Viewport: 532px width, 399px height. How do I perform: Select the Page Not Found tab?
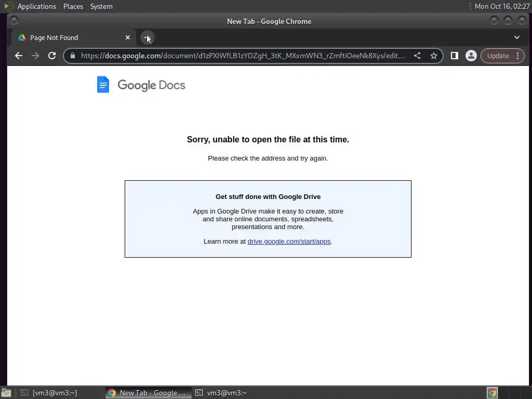[74, 37]
